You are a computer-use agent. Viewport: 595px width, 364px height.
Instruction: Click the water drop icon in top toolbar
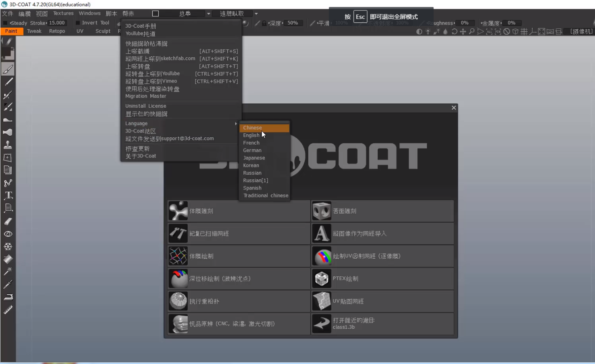pos(445,32)
